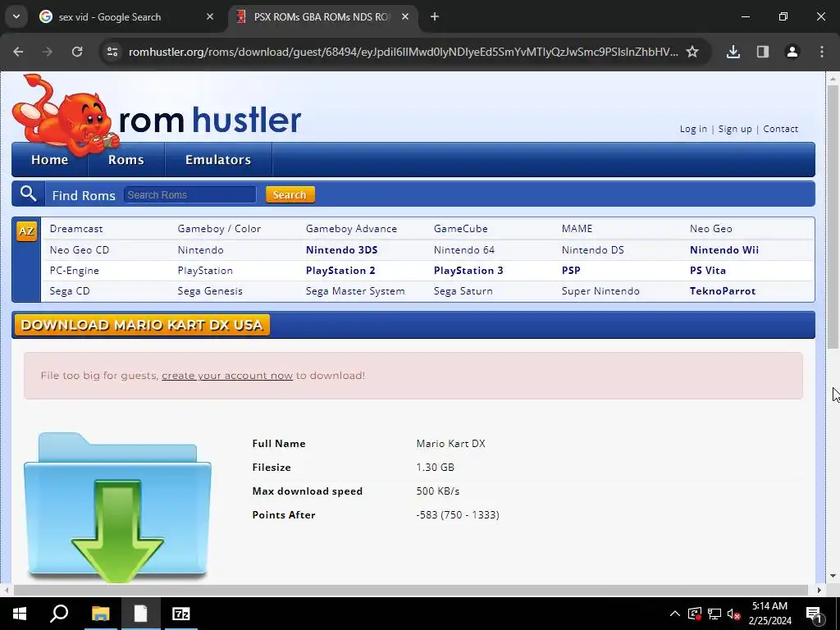Image resolution: width=840 pixels, height=630 pixels.
Task: Open the Nintendo Wii link
Action: (x=724, y=249)
